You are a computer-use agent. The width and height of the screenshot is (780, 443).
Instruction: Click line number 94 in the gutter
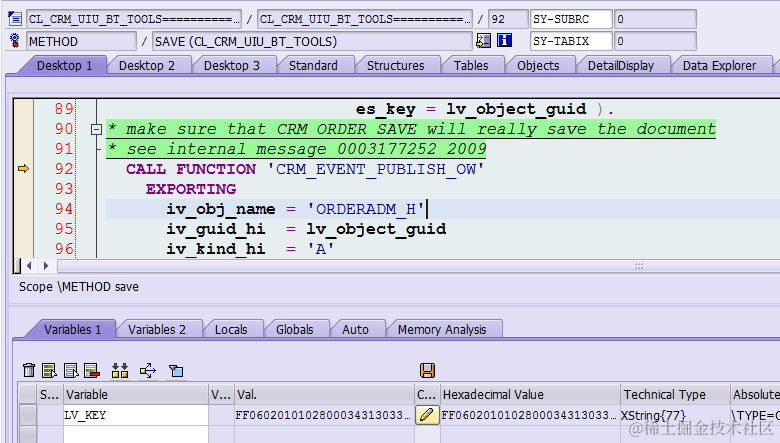click(x=64, y=209)
